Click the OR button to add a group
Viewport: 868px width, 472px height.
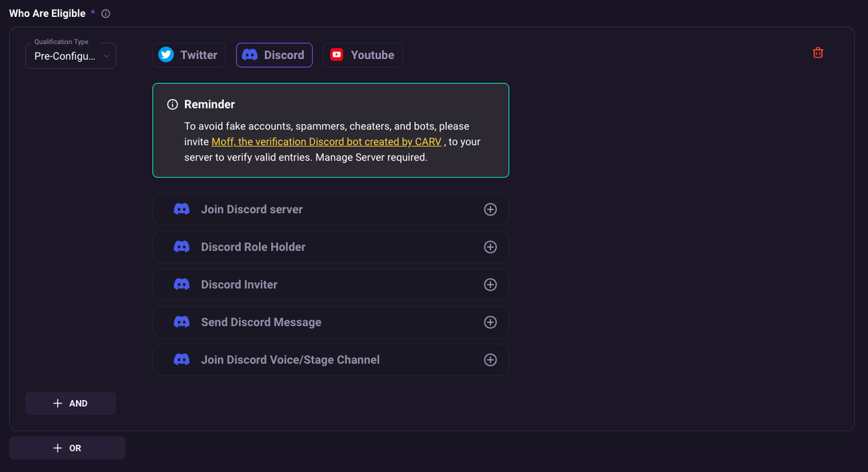(x=67, y=448)
